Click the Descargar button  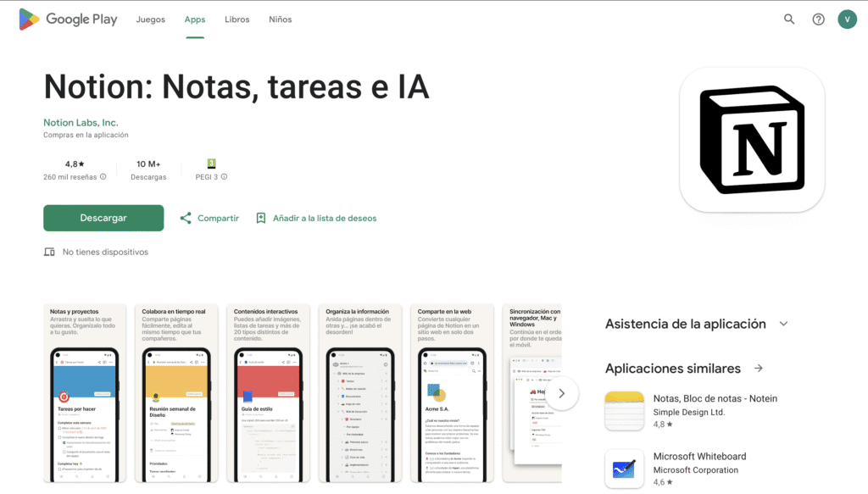coord(103,218)
